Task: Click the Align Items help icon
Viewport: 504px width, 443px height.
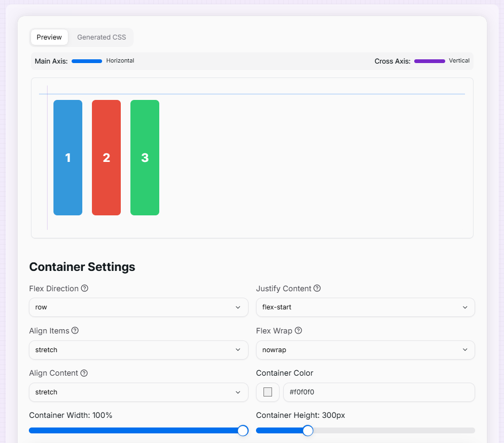Action: click(75, 331)
